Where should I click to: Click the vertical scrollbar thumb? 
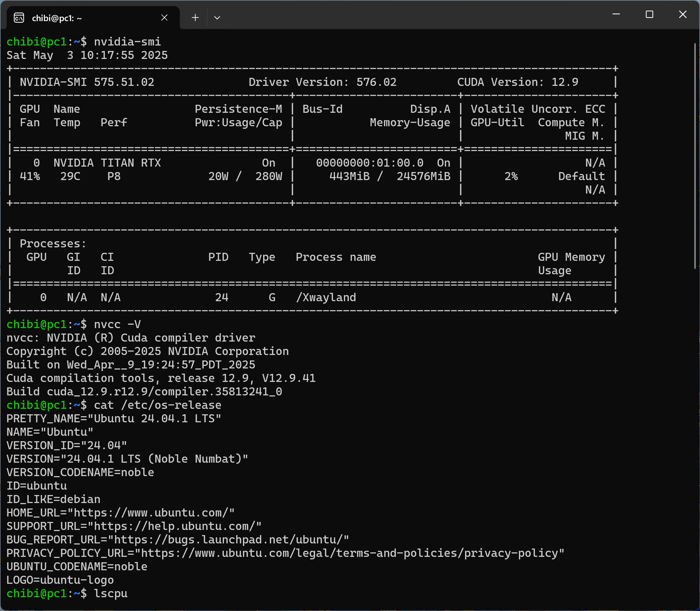point(695,155)
